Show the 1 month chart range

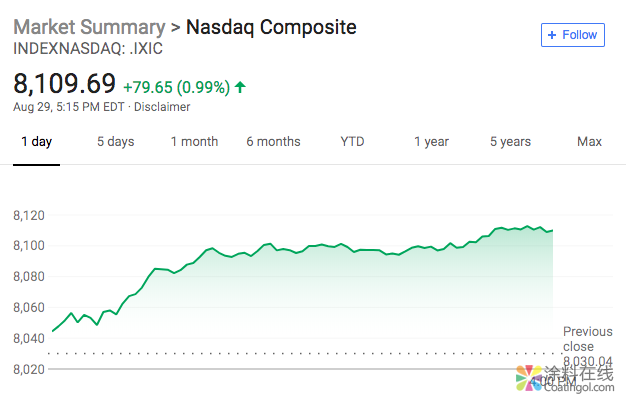[194, 142]
